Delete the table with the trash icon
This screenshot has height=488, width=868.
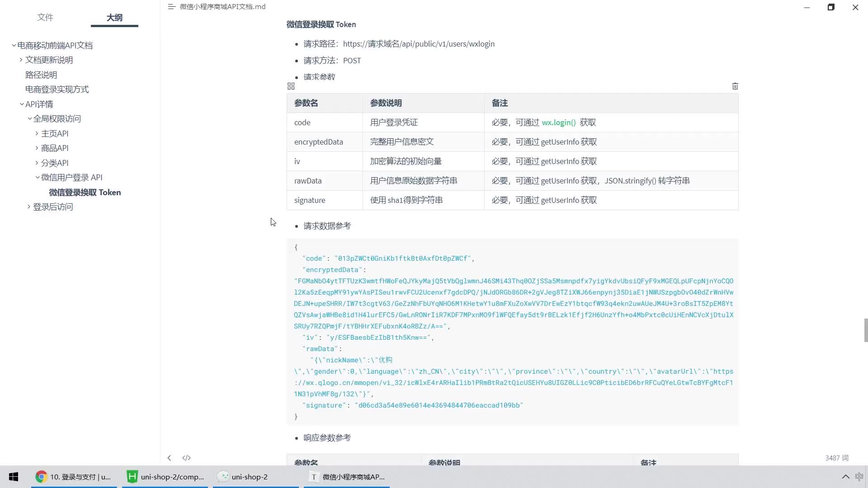735,86
